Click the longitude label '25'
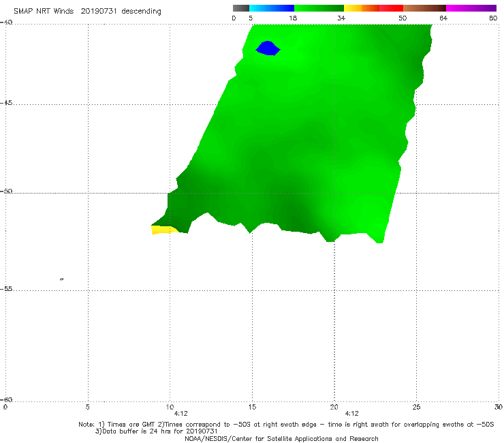This screenshot has width=504, height=443. point(416,407)
